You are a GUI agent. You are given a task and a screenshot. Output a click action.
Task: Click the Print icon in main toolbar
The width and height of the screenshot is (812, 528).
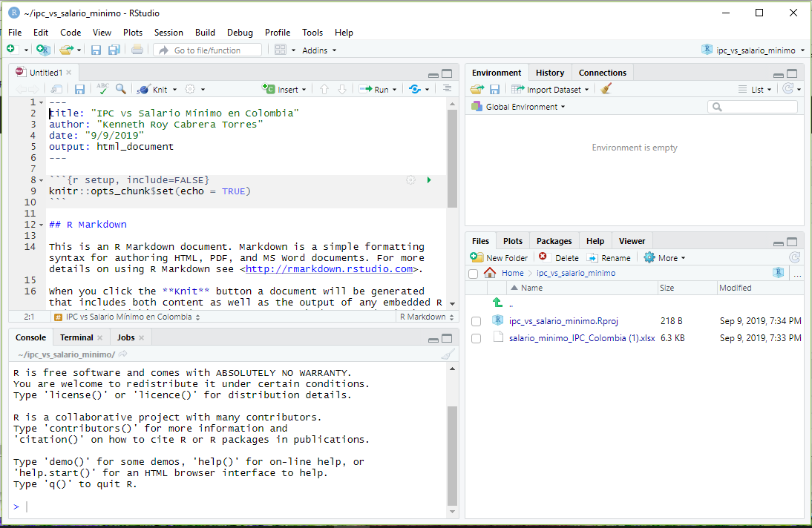[137, 50]
